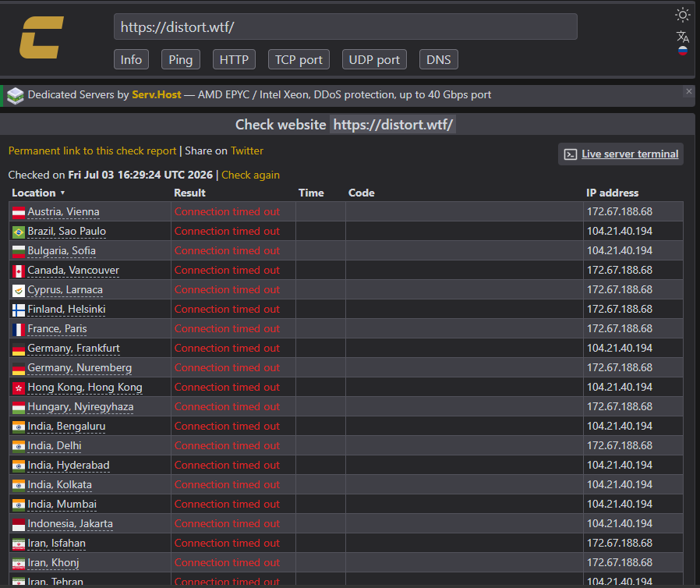
Task: Choose the TCP port check
Action: pos(299,59)
